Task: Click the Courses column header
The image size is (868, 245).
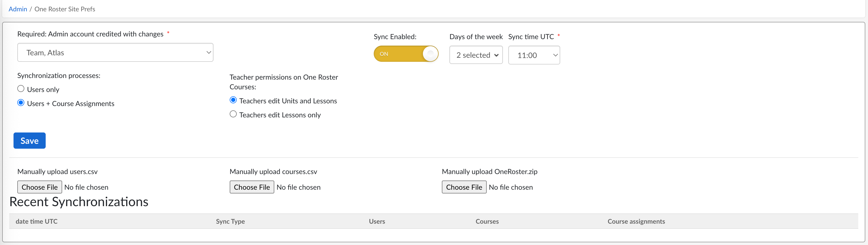Action: click(x=487, y=222)
